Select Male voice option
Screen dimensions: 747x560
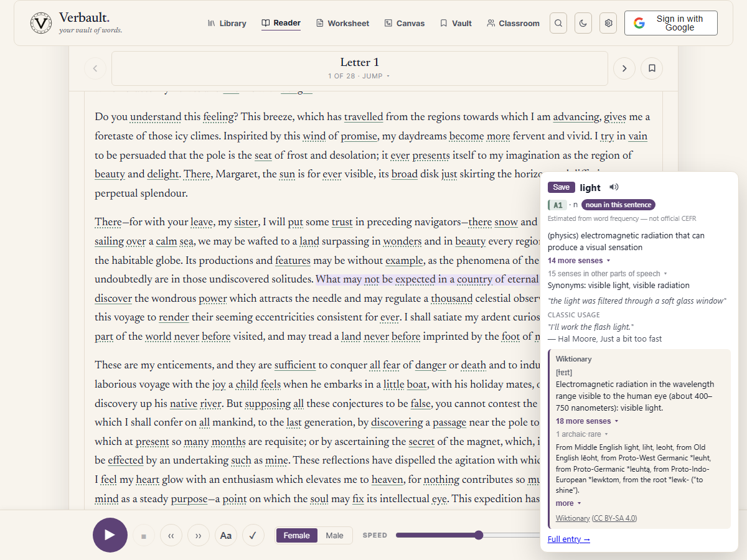click(x=334, y=535)
